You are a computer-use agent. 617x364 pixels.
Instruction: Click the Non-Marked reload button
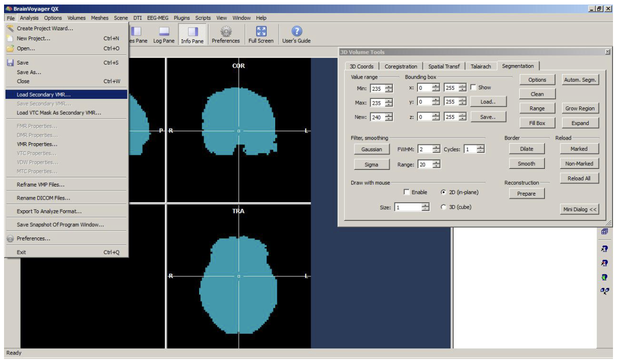point(579,164)
